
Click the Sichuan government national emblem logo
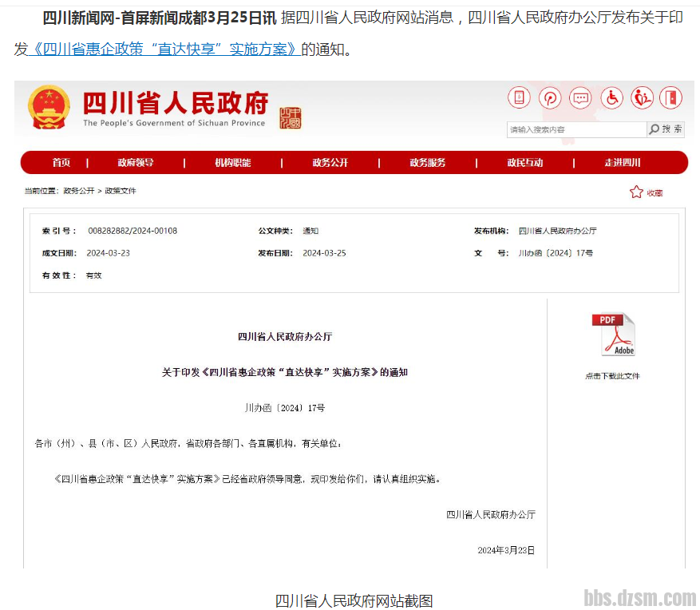click(x=49, y=108)
